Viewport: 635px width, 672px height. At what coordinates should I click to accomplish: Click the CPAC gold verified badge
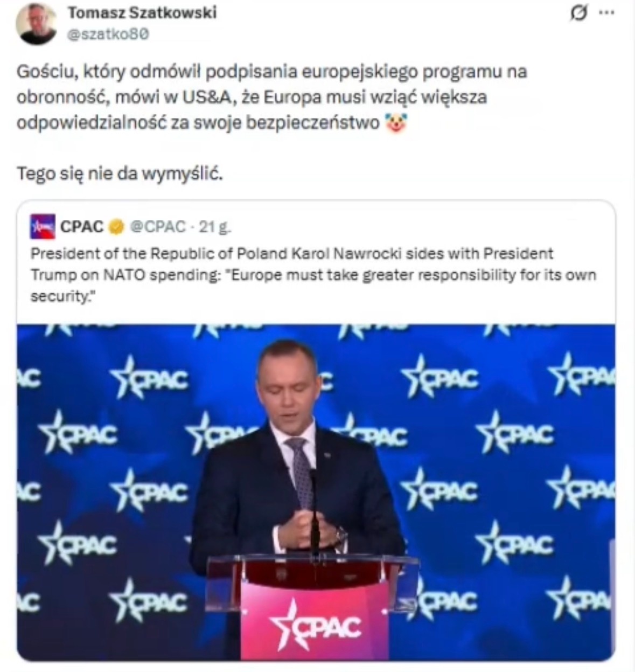point(116,227)
